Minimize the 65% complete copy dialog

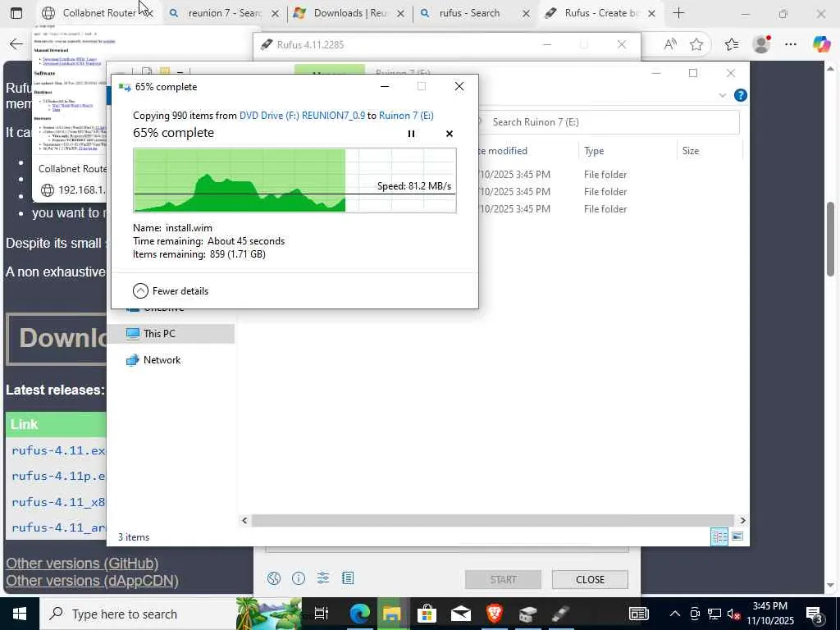385,86
